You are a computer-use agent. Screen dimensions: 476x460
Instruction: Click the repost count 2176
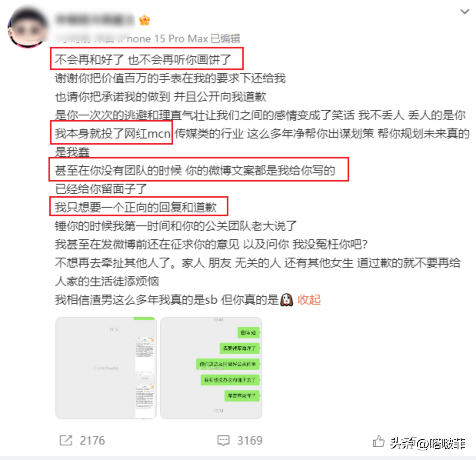pos(92,440)
